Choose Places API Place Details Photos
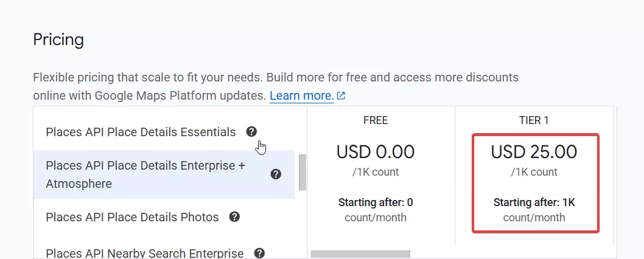This screenshot has height=259, width=644. pos(132,217)
